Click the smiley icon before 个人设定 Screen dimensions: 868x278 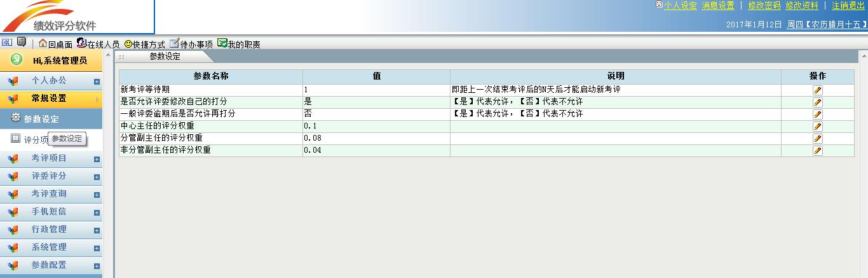(659, 4)
